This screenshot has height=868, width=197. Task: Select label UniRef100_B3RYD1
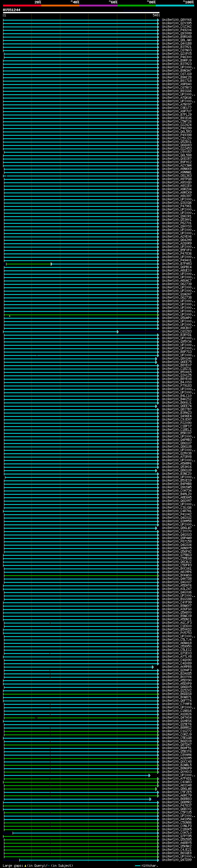[x=177, y=335]
